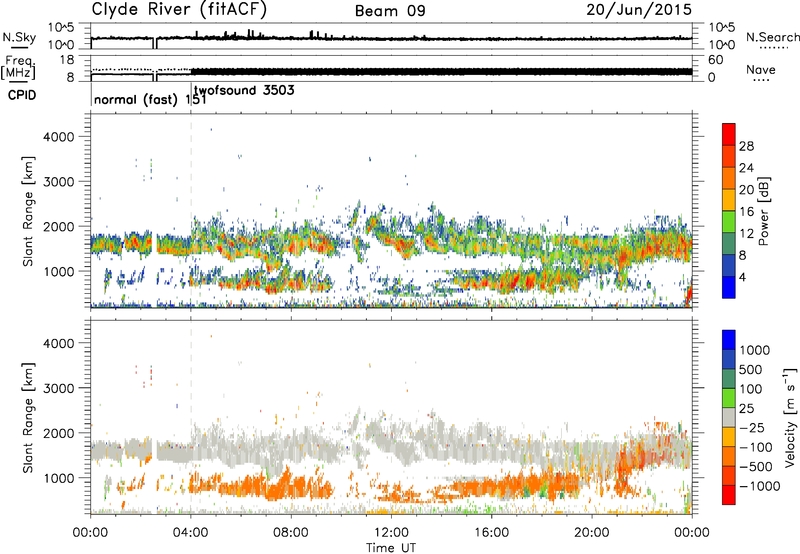Click the 16 label on power colorbar
The width and height of the screenshot is (800, 554).
pos(746,212)
